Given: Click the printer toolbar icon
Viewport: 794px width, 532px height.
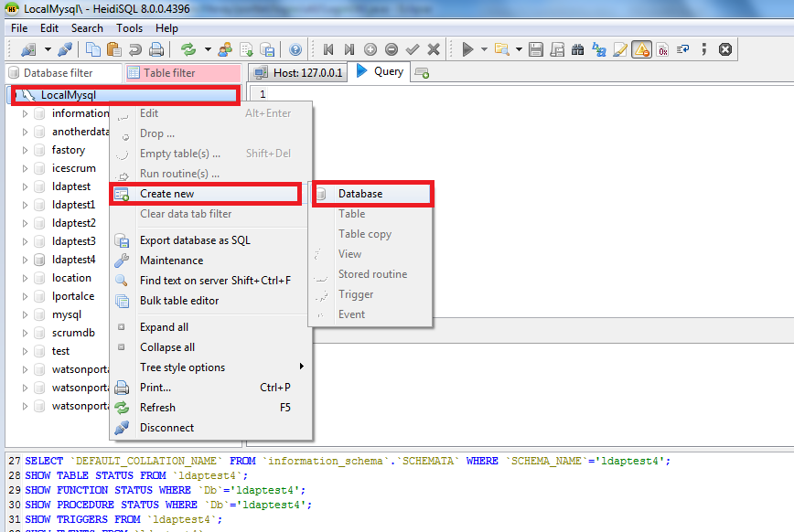Looking at the screenshot, I should [x=156, y=49].
